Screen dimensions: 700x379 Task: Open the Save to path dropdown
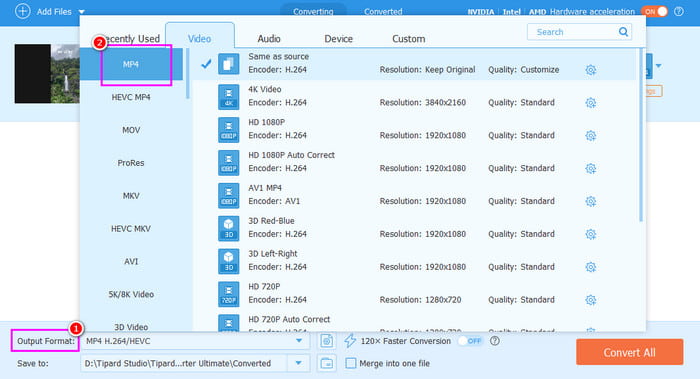[298, 363]
